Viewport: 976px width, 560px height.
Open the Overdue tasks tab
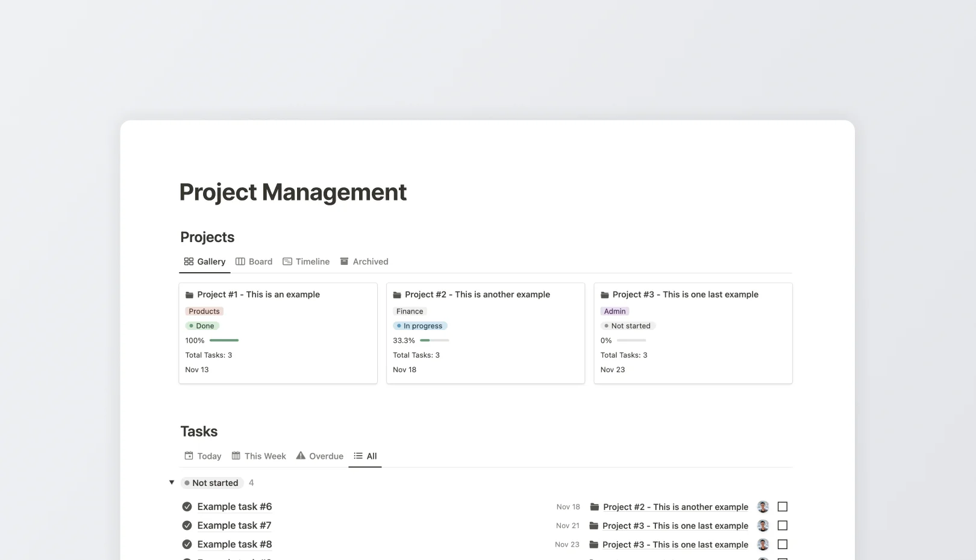(x=325, y=456)
